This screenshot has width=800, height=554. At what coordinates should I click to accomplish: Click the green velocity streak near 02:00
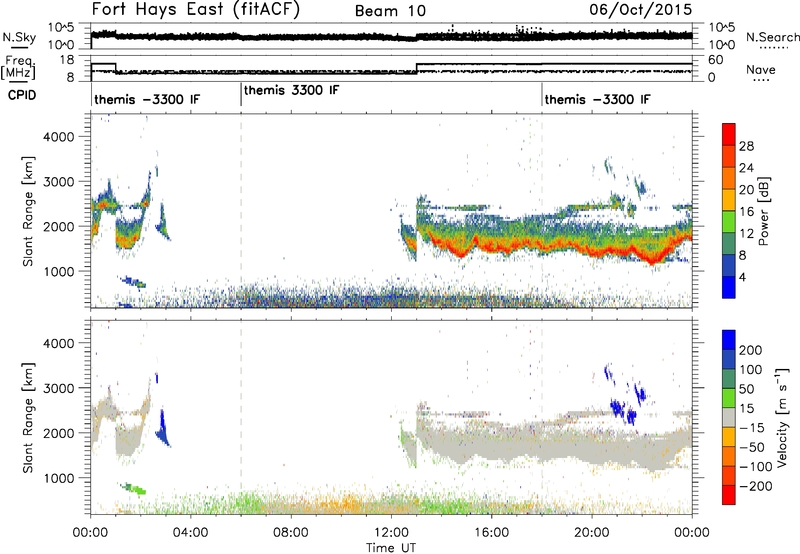click(x=134, y=488)
